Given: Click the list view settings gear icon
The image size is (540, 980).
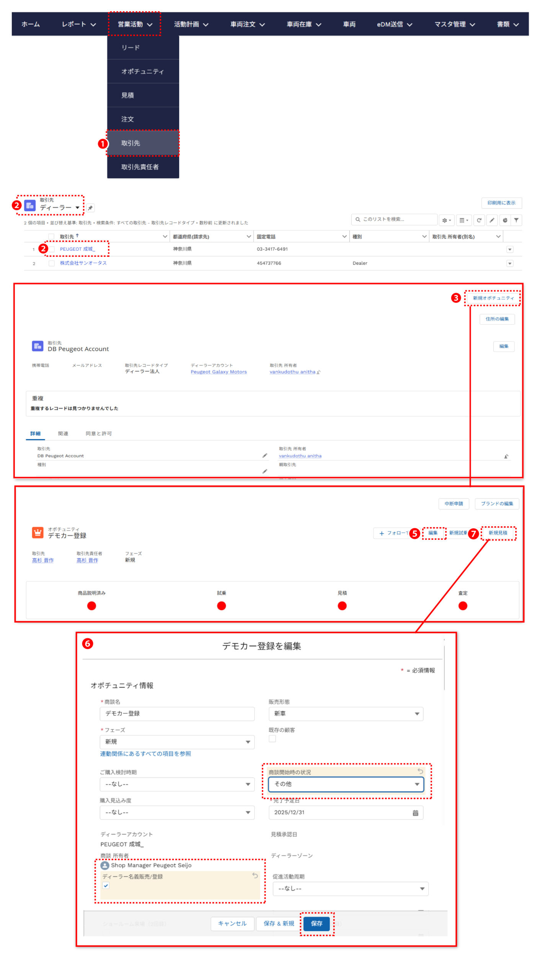Looking at the screenshot, I should [x=446, y=220].
